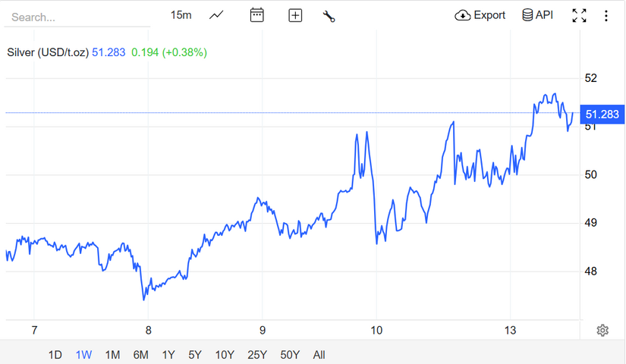This screenshot has height=364, width=626.
Task: Type in the Search field
Action: pos(76,17)
